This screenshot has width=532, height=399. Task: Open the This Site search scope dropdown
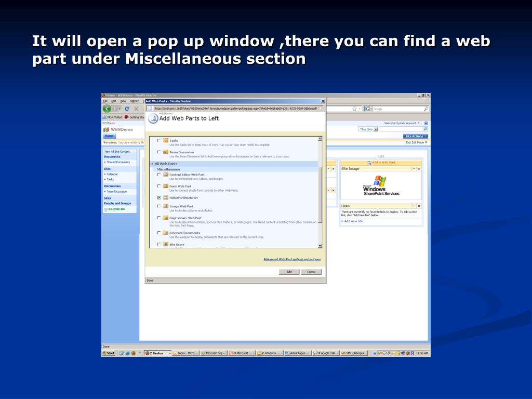tap(376, 129)
